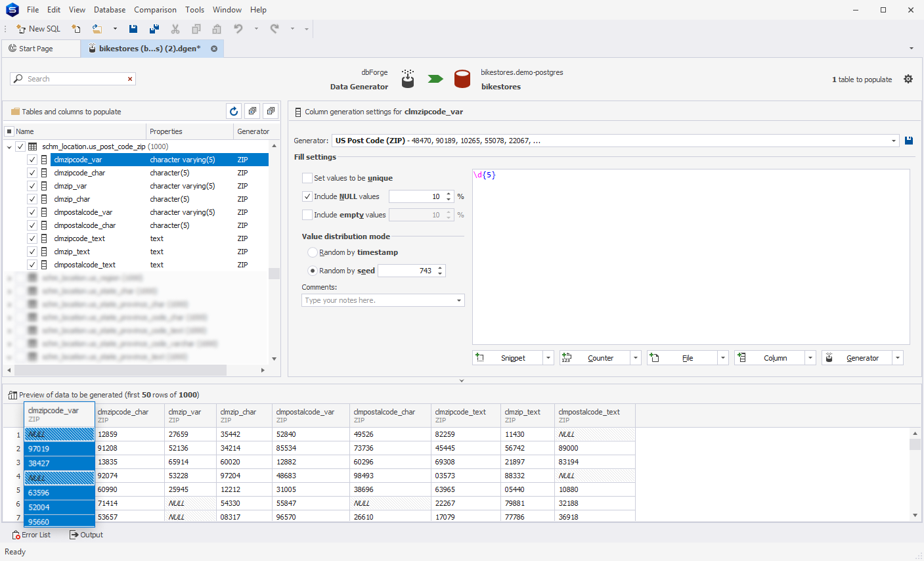Viewport: 924px width, 561px height.
Task: Click the new document icon beside New SQL
Action: click(76, 29)
